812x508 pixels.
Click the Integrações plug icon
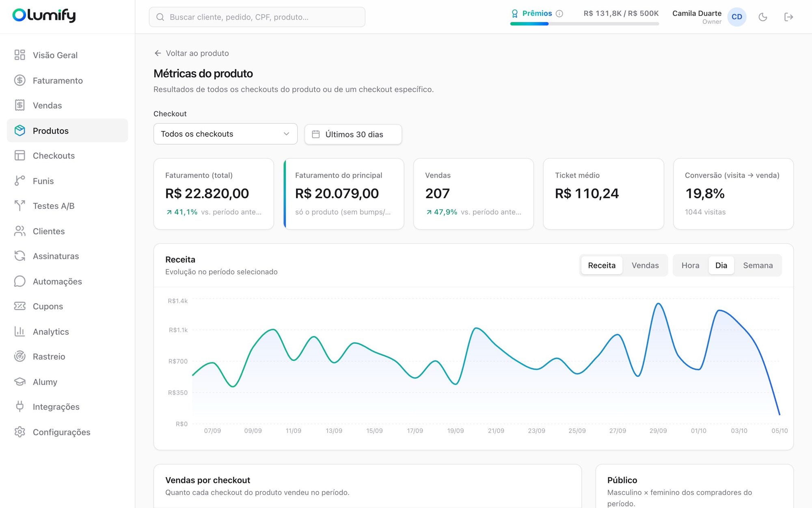19,406
